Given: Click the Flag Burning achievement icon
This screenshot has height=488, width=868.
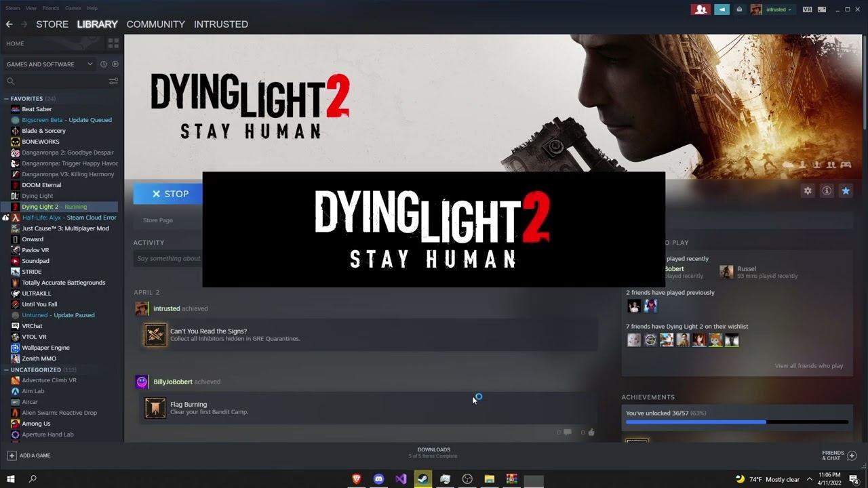Looking at the screenshot, I should pos(155,408).
